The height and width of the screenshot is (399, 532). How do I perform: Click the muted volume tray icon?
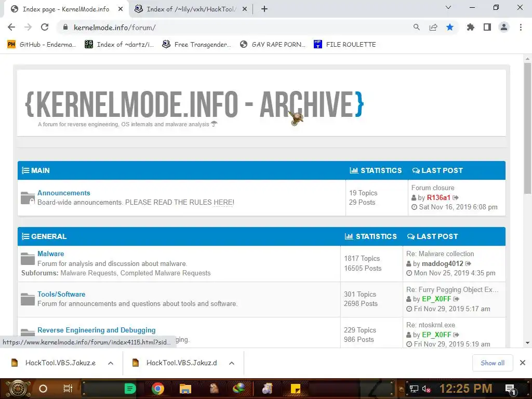coord(426,389)
